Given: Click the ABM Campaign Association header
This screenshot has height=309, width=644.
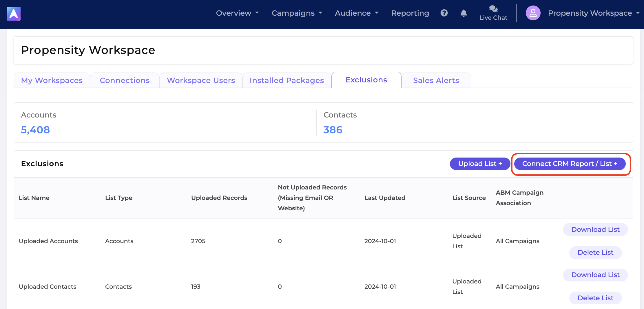Looking at the screenshot, I should tap(520, 198).
